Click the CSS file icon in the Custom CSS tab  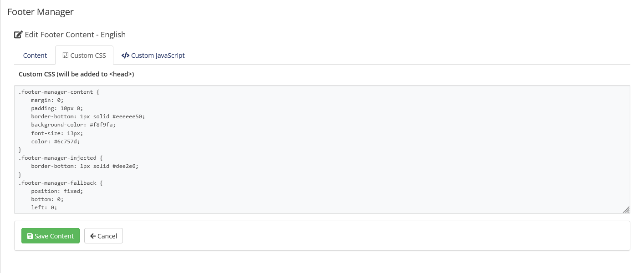[x=66, y=56]
